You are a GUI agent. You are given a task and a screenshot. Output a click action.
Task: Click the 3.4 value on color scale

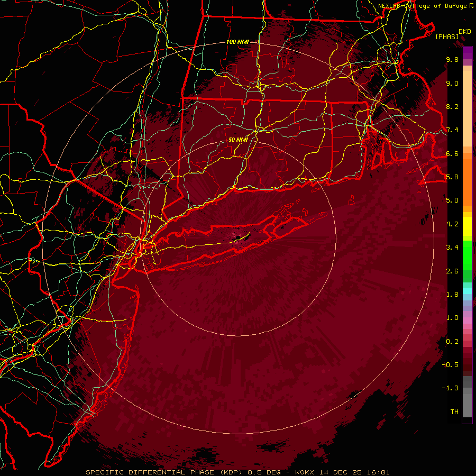(x=452, y=248)
